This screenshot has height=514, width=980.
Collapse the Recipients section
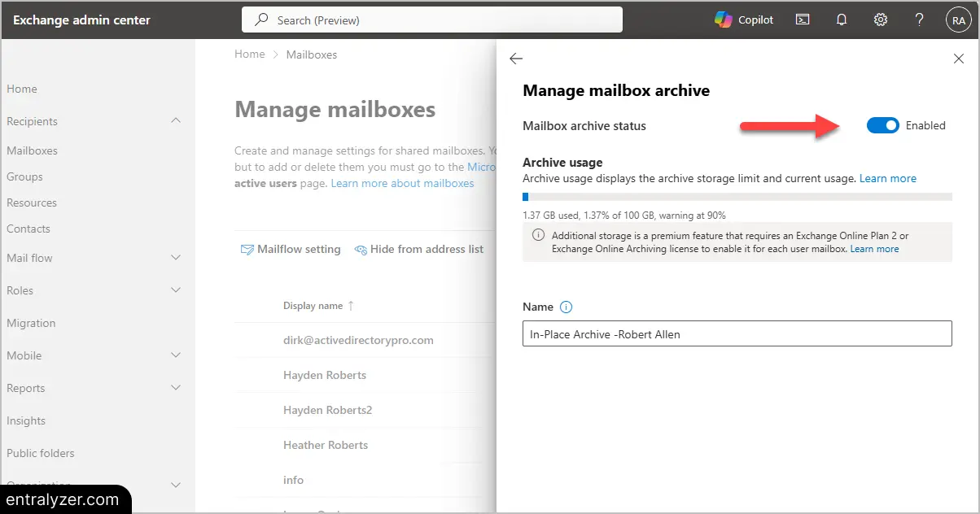(x=176, y=121)
